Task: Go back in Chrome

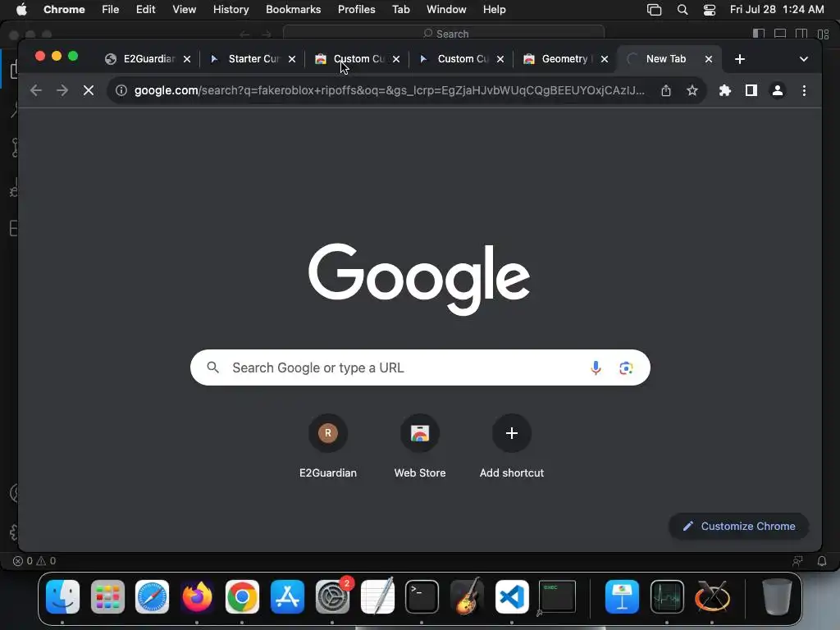Action: pyautogui.click(x=36, y=90)
